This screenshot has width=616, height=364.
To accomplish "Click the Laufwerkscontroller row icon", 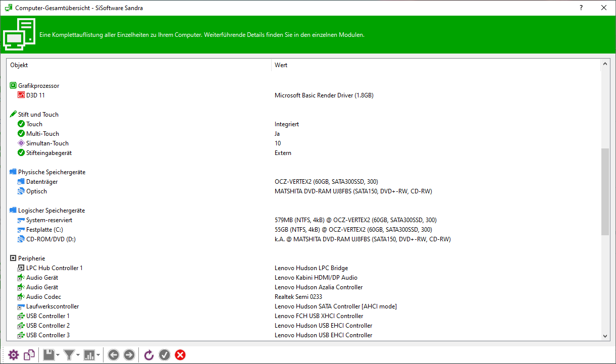I will pos(21,306).
